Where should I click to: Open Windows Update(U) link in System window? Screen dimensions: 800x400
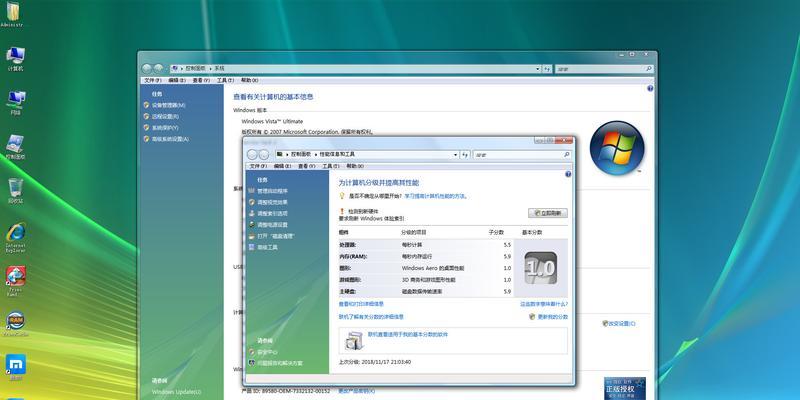pos(177,392)
